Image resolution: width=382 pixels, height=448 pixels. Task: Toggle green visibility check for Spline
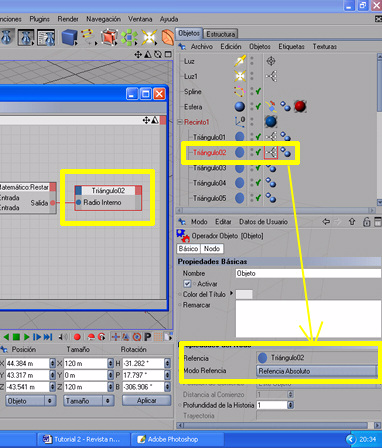point(258,91)
